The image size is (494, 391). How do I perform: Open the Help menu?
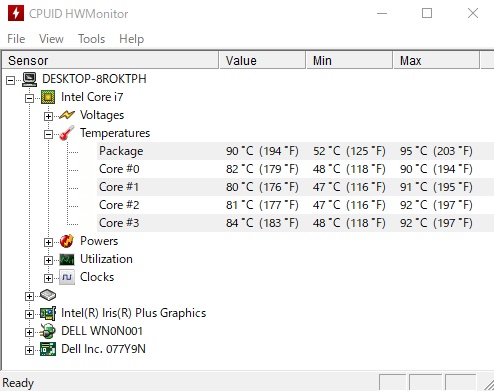131,39
